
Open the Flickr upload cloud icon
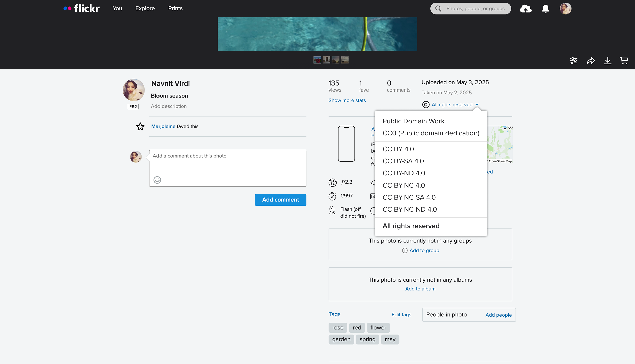526,8
